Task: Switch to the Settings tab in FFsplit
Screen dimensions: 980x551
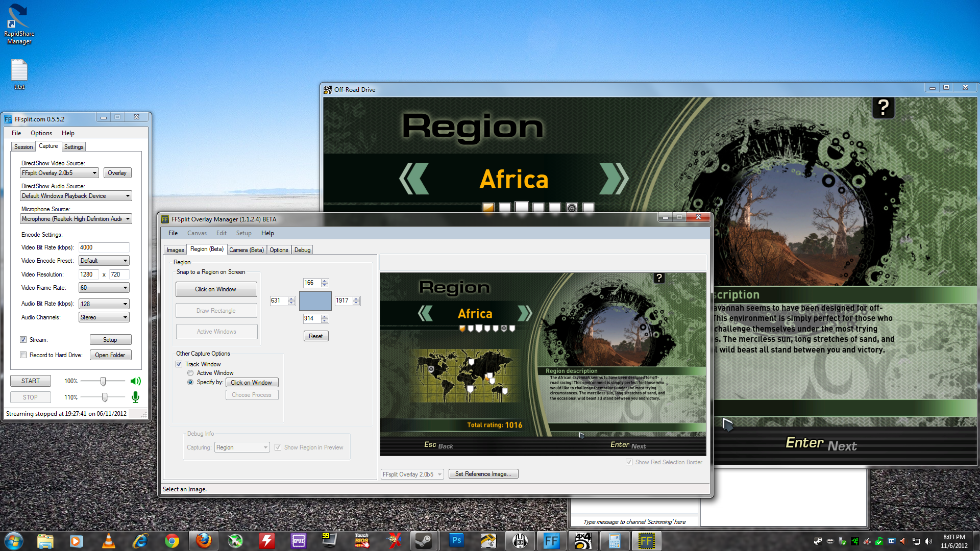Action: coord(74,147)
